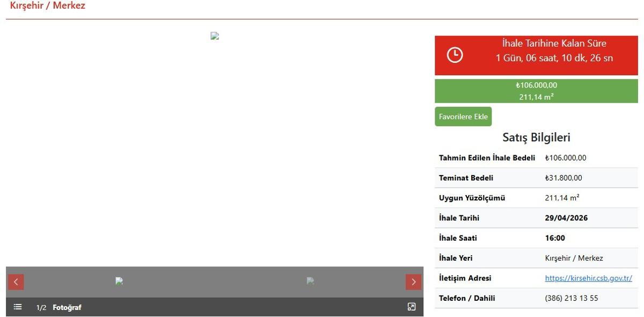Image resolution: width=644 pixels, height=317 pixels.
Task: Open the kirsehir.csb.gov.tr contact link
Action: pyautogui.click(x=588, y=278)
